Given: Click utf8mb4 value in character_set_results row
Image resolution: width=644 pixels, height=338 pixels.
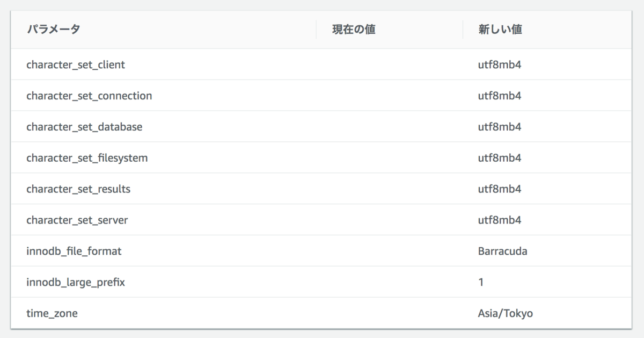Looking at the screenshot, I should (x=500, y=189).
